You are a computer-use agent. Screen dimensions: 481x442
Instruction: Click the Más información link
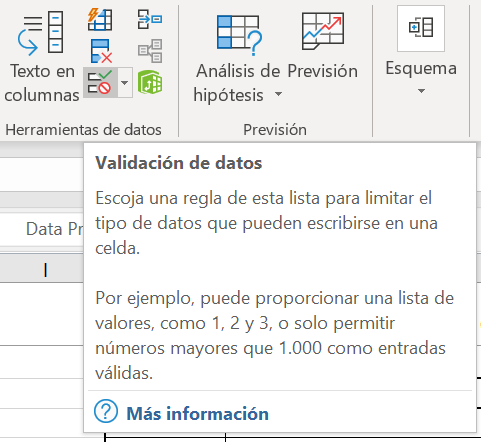pyautogui.click(x=197, y=413)
